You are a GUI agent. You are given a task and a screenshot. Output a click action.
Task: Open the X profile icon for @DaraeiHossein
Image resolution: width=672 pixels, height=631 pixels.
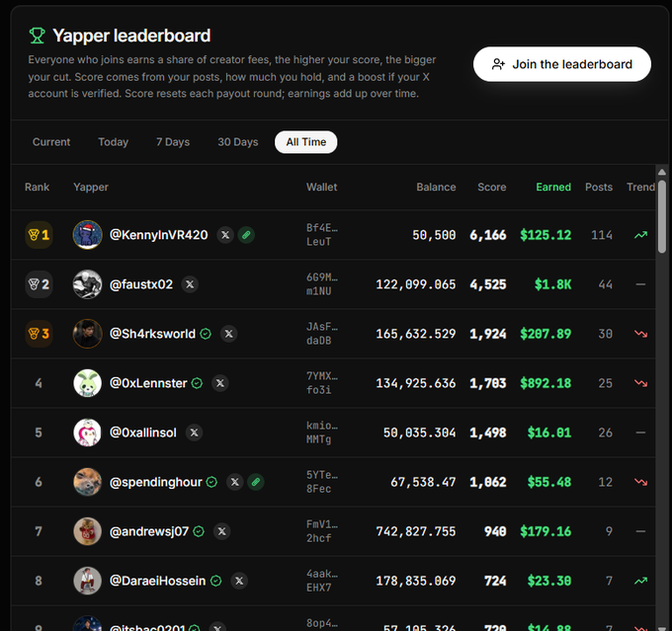point(239,581)
